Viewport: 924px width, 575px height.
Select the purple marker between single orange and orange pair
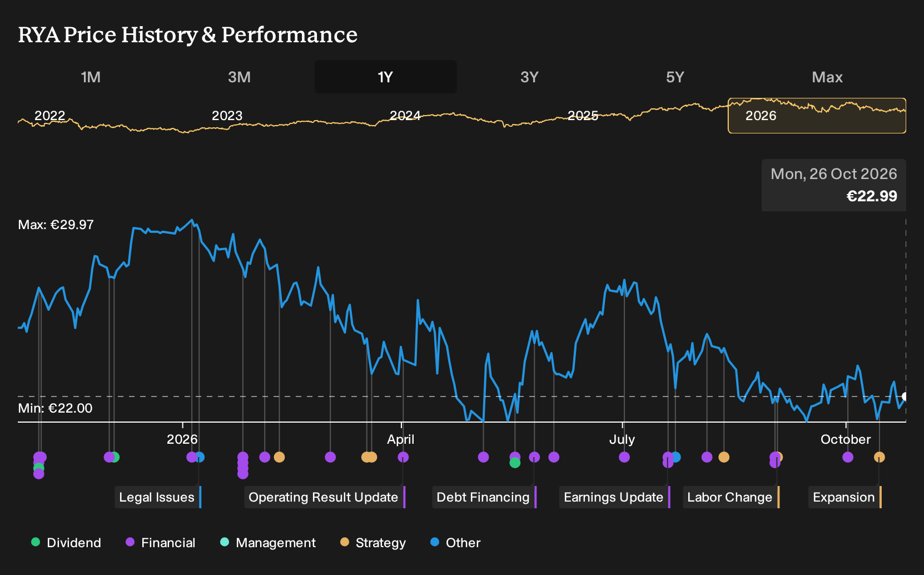coord(330,457)
